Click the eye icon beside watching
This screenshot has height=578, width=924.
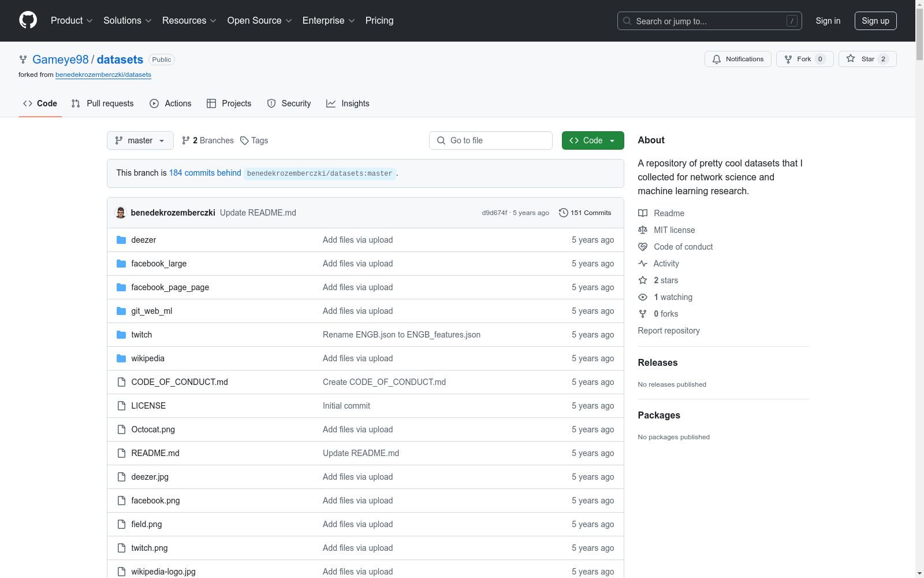[x=643, y=297]
